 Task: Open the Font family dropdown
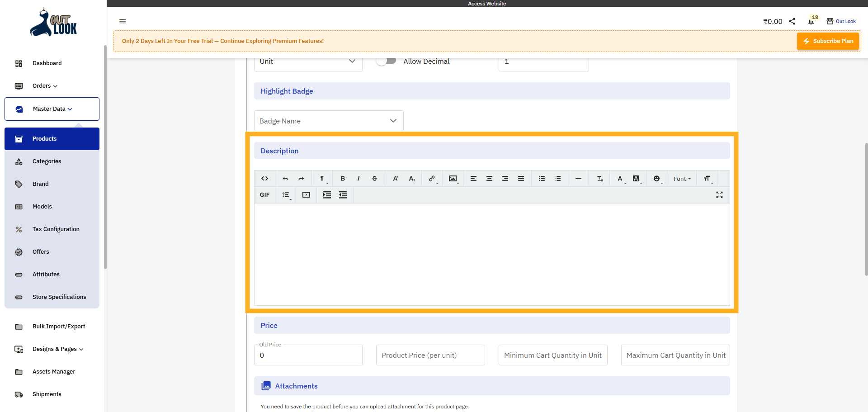682,179
